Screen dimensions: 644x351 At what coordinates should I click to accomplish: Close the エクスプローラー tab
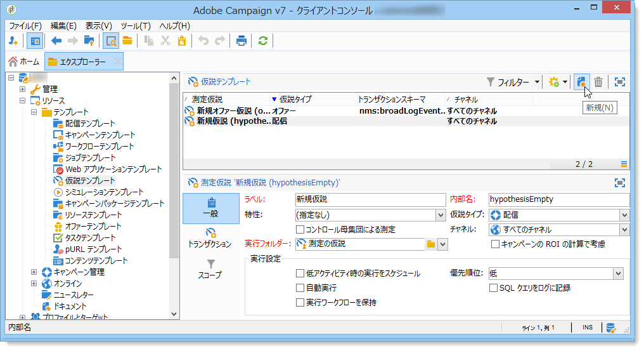point(118,62)
